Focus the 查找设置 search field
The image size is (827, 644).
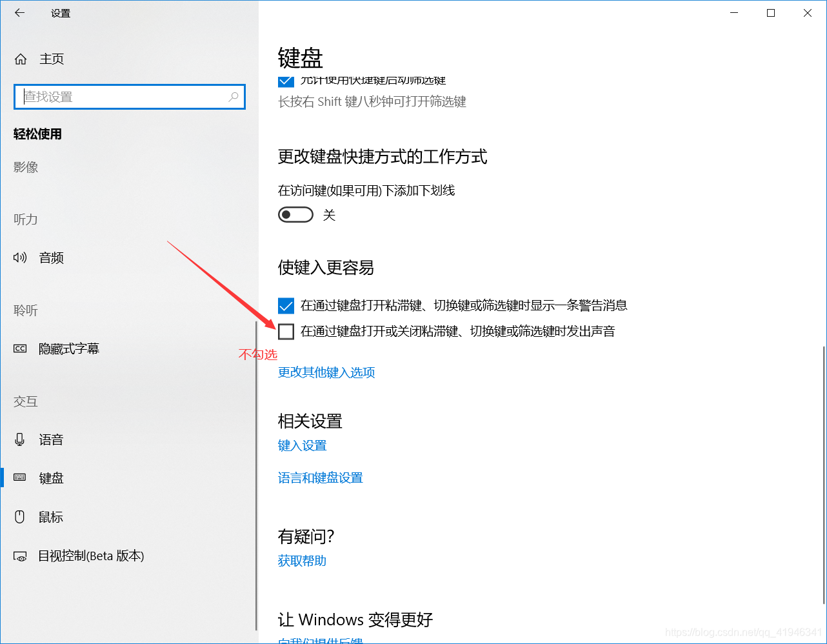(x=130, y=97)
